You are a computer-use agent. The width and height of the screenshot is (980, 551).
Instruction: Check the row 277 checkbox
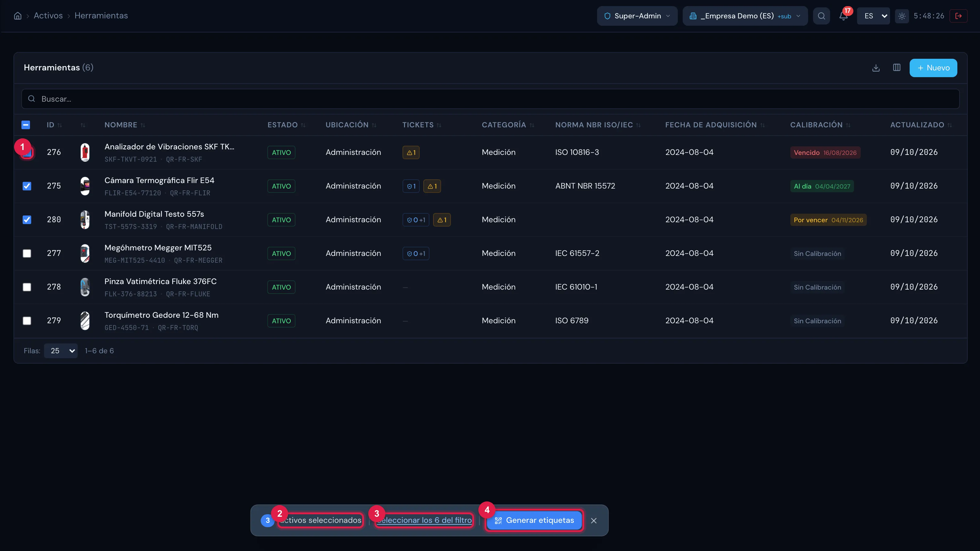[x=27, y=253]
